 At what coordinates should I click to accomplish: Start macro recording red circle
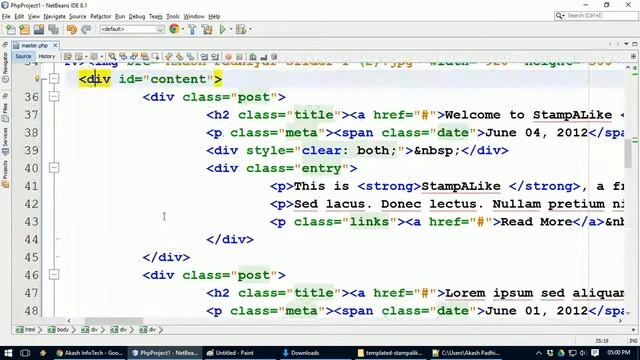229,57
